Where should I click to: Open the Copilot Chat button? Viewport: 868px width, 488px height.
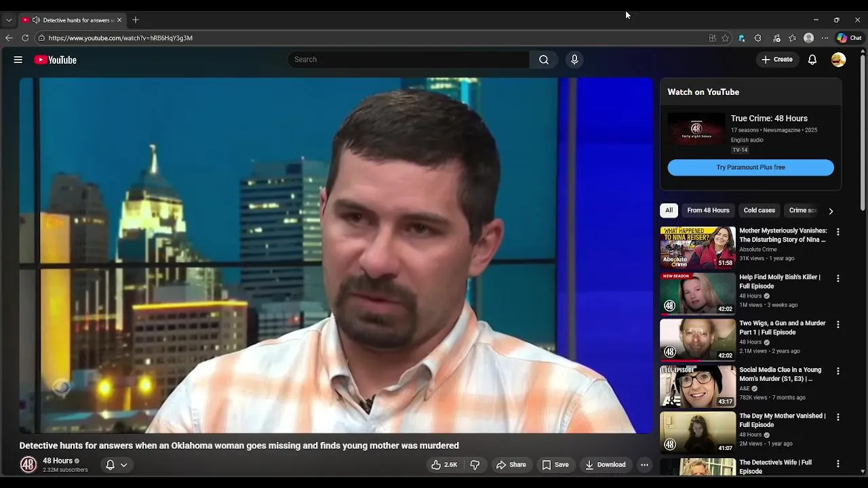click(x=849, y=38)
